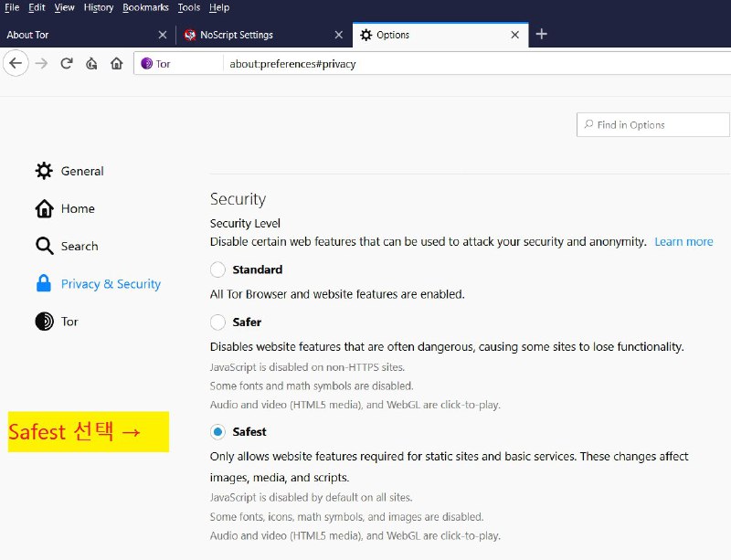Click the Home house icon in sidebar
Viewport: 731px width, 560px height.
[44, 208]
